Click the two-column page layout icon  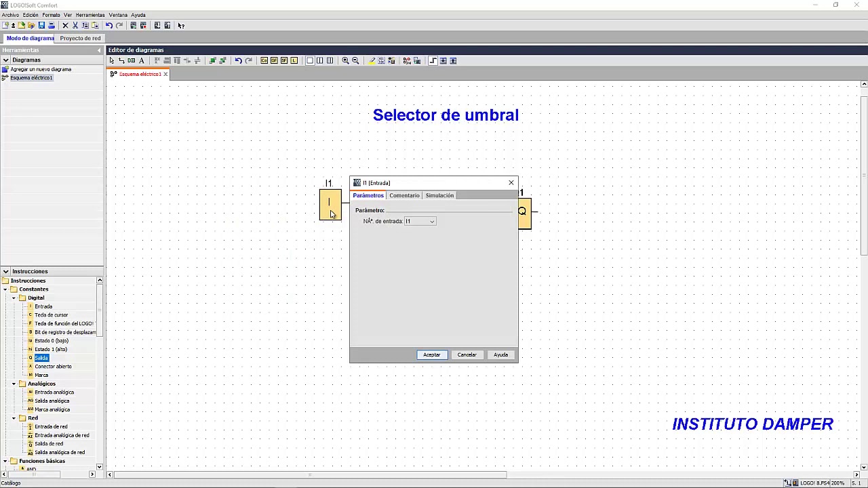tap(319, 60)
